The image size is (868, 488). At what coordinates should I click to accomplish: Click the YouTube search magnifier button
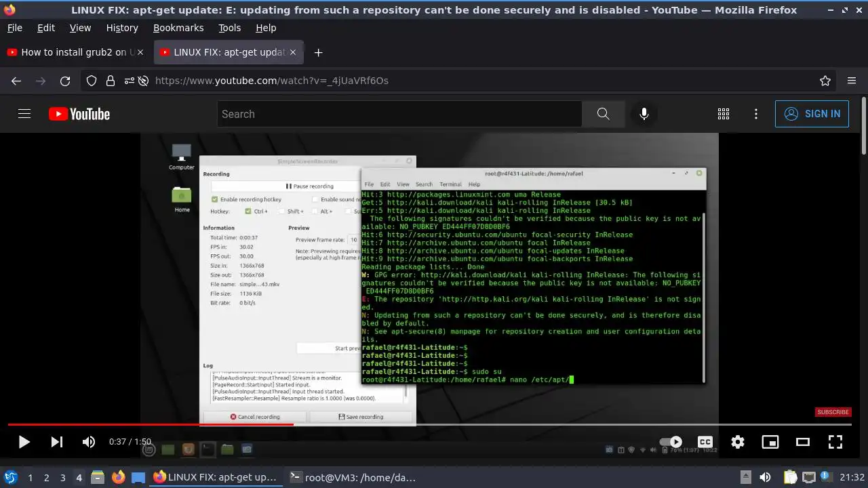(604, 114)
